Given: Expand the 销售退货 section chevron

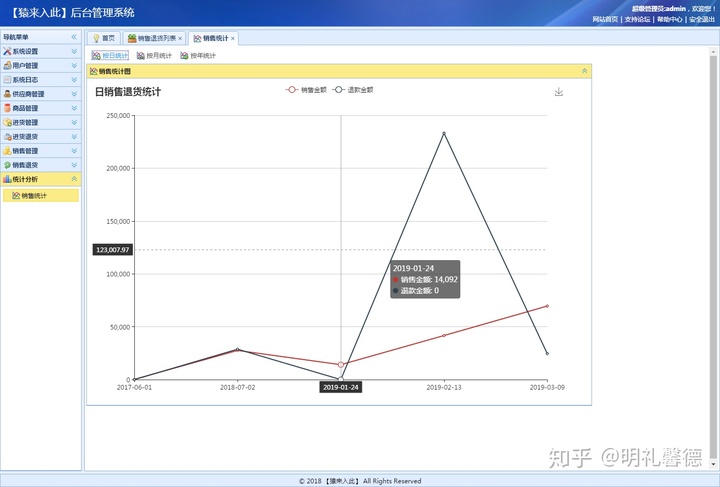Looking at the screenshot, I should point(74,165).
